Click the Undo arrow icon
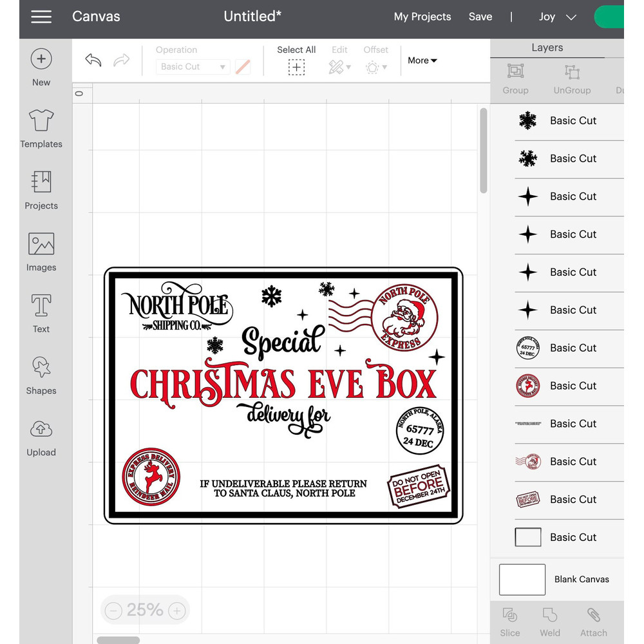Image resolution: width=644 pixels, height=644 pixels. point(93,60)
